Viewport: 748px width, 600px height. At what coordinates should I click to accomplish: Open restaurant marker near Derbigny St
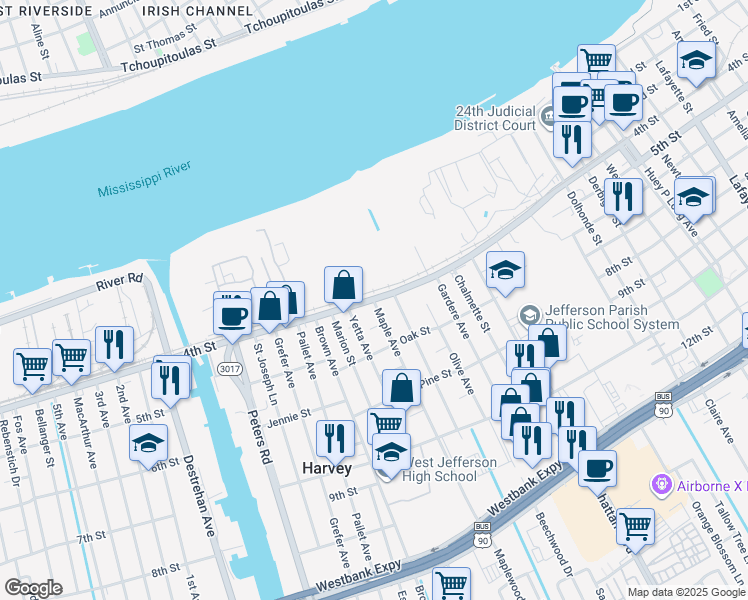tap(623, 200)
